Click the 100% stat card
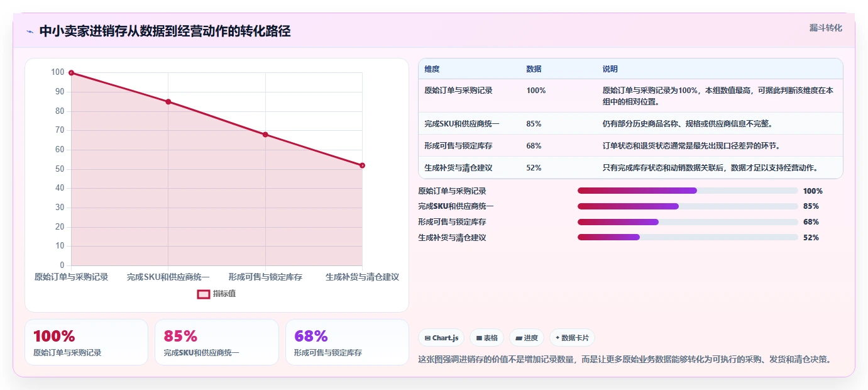The image size is (868, 390). [86, 342]
